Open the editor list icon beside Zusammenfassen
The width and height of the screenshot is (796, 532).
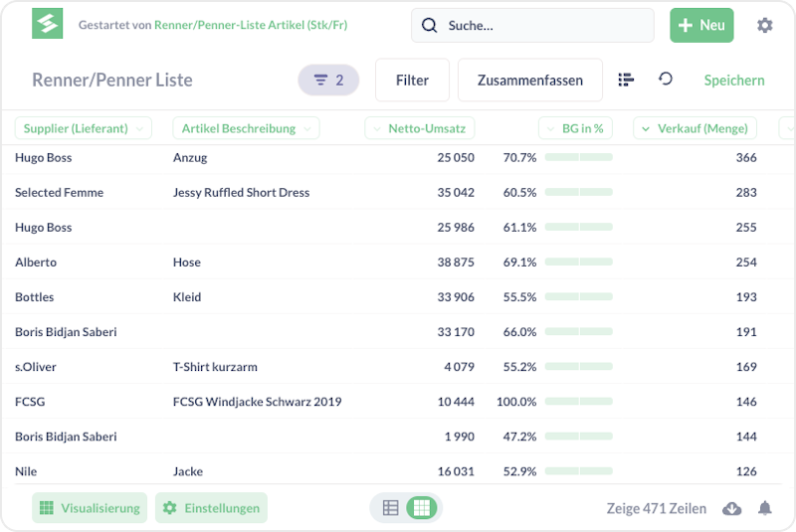point(626,80)
